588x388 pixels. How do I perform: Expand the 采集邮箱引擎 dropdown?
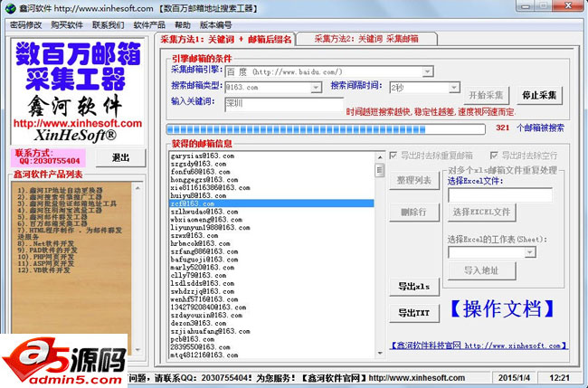coord(428,71)
